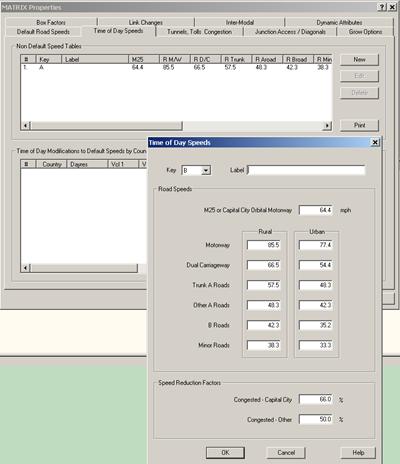
Task: Open the Inter-Modal tab
Action: (240, 22)
